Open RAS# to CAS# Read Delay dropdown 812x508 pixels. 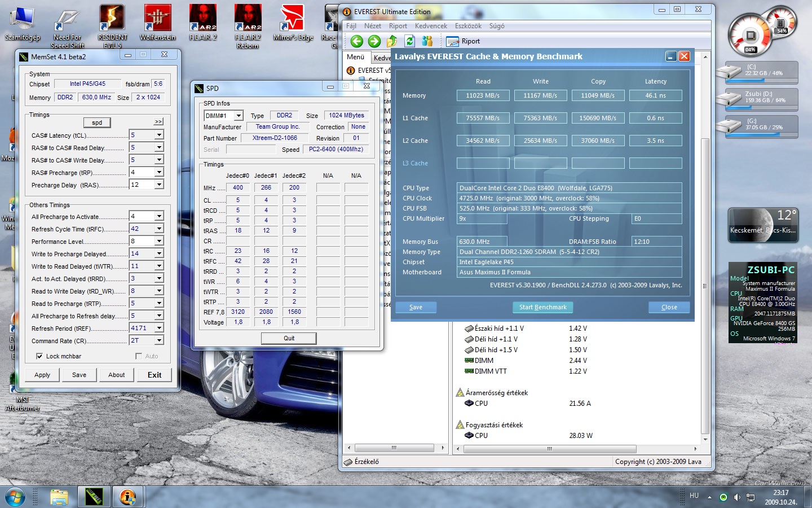coord(159,147)
